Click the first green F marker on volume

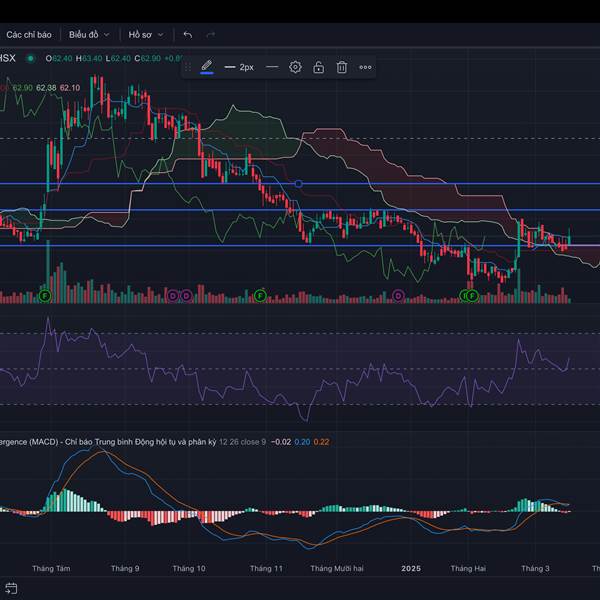point(44,295)
